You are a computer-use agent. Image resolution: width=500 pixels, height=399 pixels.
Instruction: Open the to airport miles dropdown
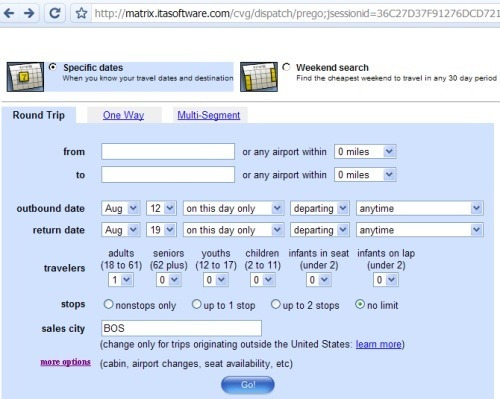pos(365,175)
